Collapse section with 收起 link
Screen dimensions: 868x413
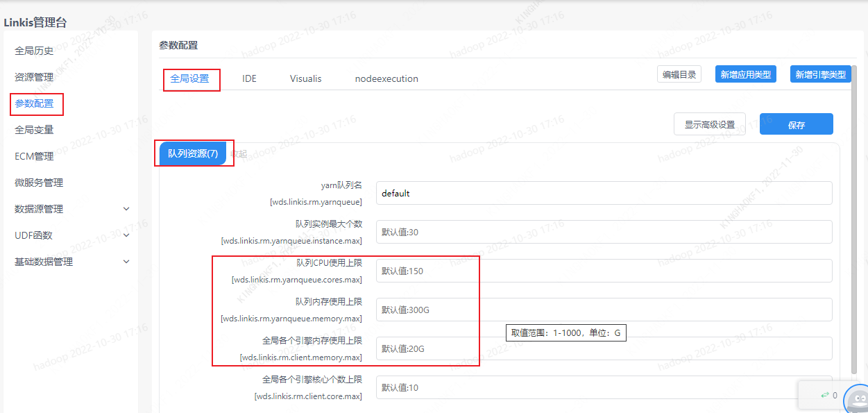pos(239,154)
